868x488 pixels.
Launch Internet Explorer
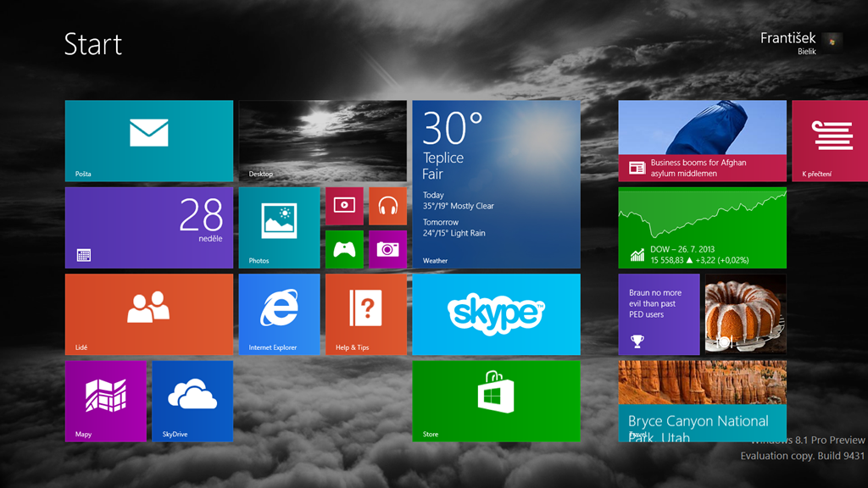pyautogui.click(x=279, y=313)
